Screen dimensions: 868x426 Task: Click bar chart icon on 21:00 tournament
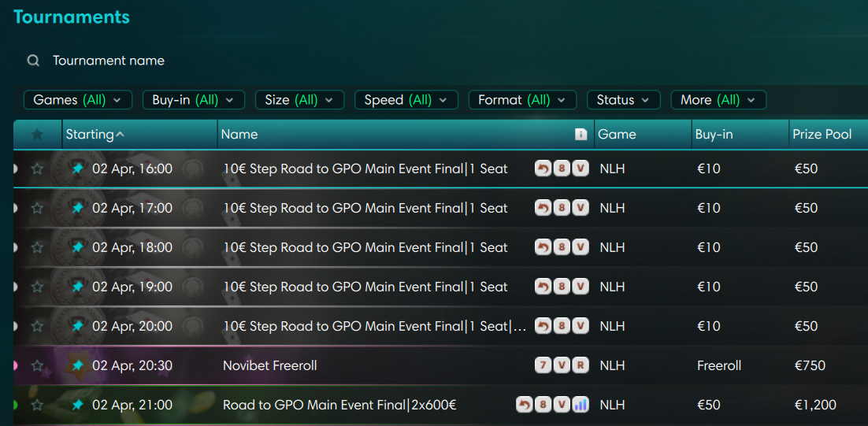point(581,405)
